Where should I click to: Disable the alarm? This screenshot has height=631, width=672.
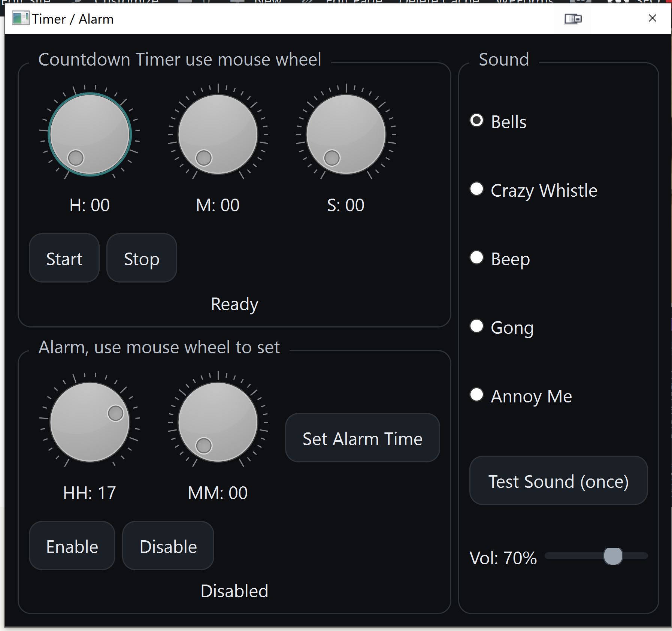coord(168,546)
